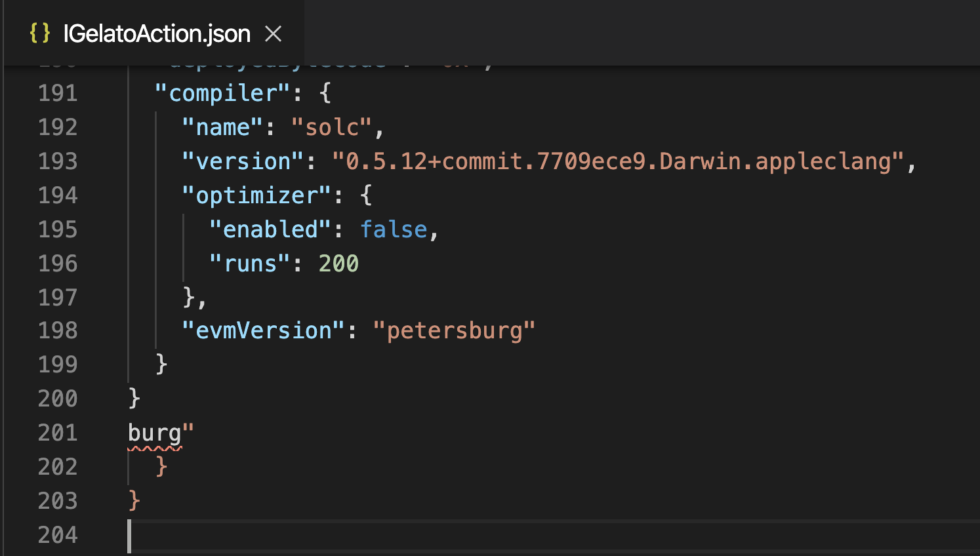The width and height of the screenshot is (980, 556).
Task: Click the "solc" string value
Action: coord(332,127)
